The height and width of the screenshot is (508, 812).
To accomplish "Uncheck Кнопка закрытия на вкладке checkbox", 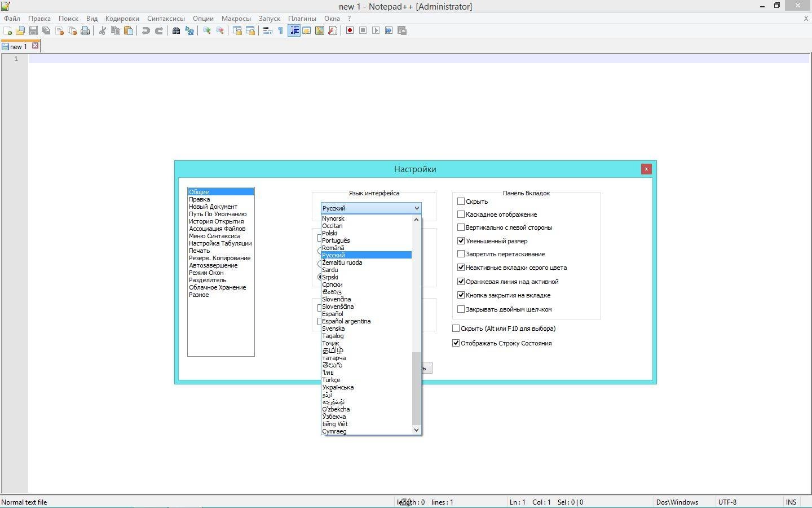I will [x=461, y=295].
